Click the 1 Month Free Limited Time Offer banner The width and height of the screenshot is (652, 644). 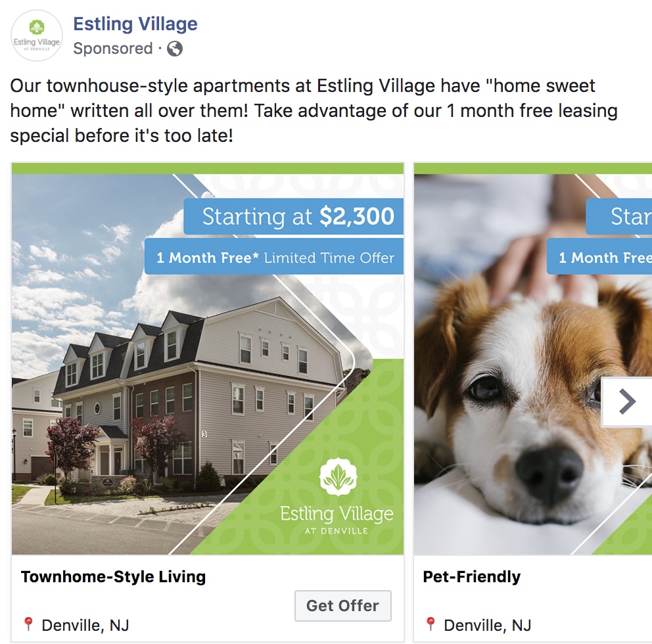click(274, 256)
